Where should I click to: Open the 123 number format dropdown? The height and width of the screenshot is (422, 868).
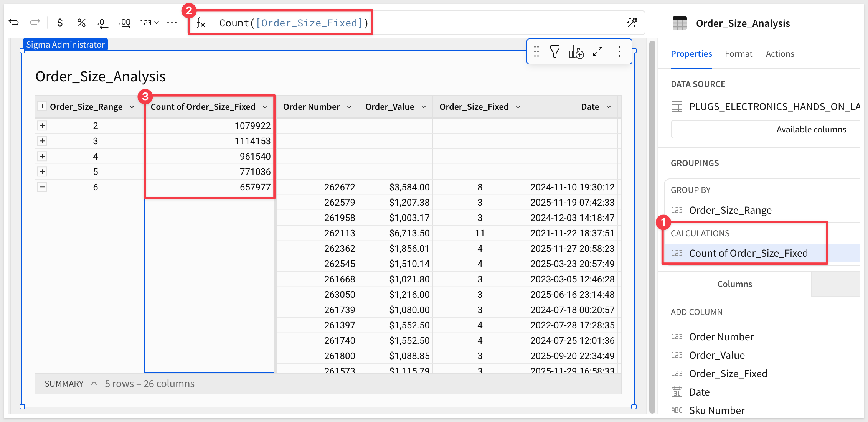click(149, 23)
